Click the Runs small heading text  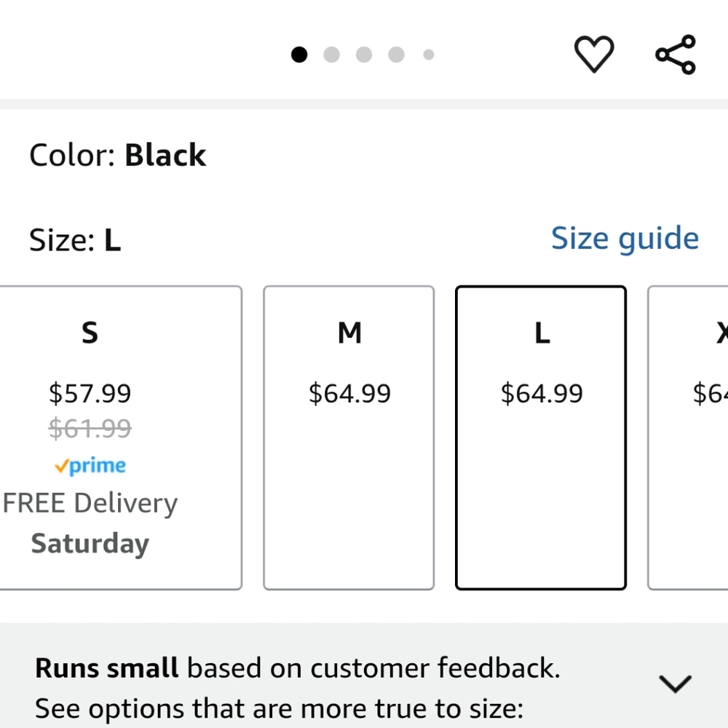(107, 668)
